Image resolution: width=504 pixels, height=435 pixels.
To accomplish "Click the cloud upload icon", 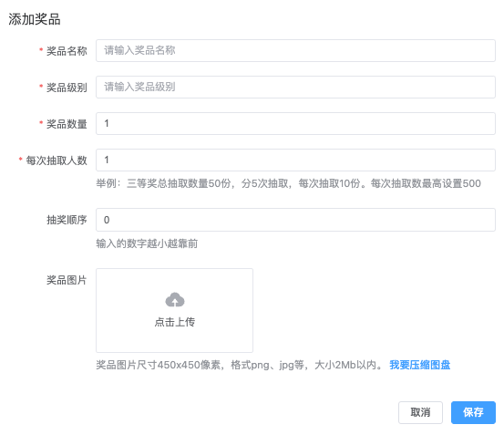I will [x=175, y=300].
